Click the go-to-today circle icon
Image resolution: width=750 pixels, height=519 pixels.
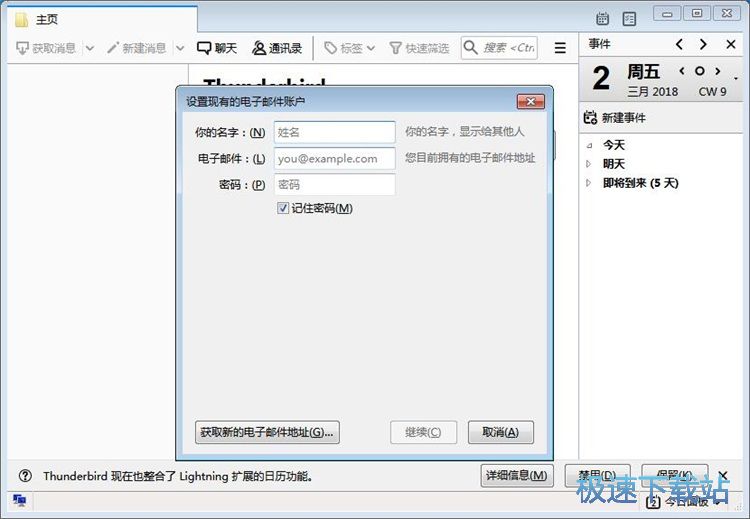click(x=700, y=71)
